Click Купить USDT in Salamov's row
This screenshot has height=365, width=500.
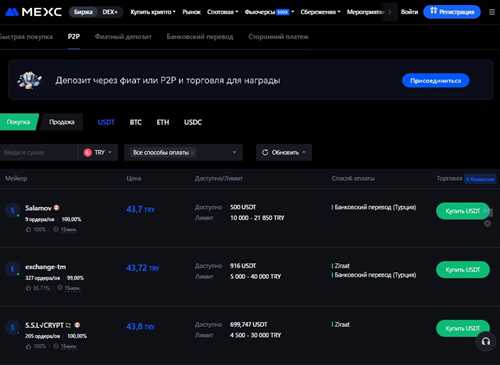[463, 211]
